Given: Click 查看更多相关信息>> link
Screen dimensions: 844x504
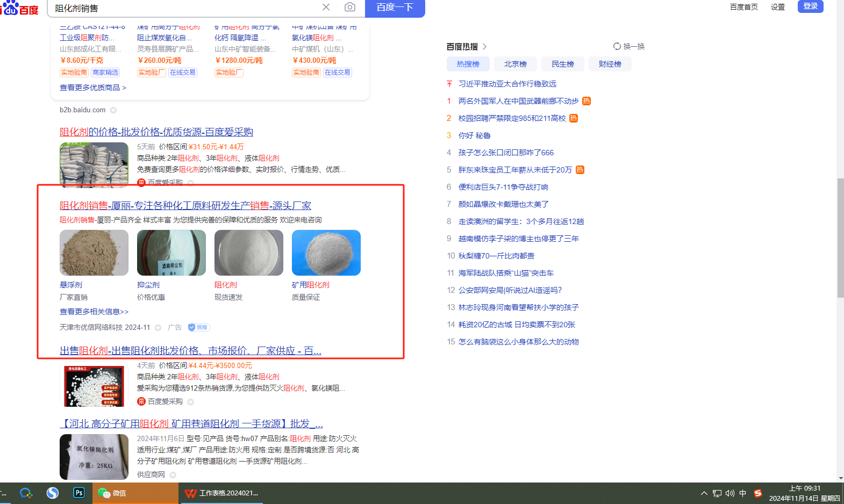Looking at the screenshot, I should (94, 312).
